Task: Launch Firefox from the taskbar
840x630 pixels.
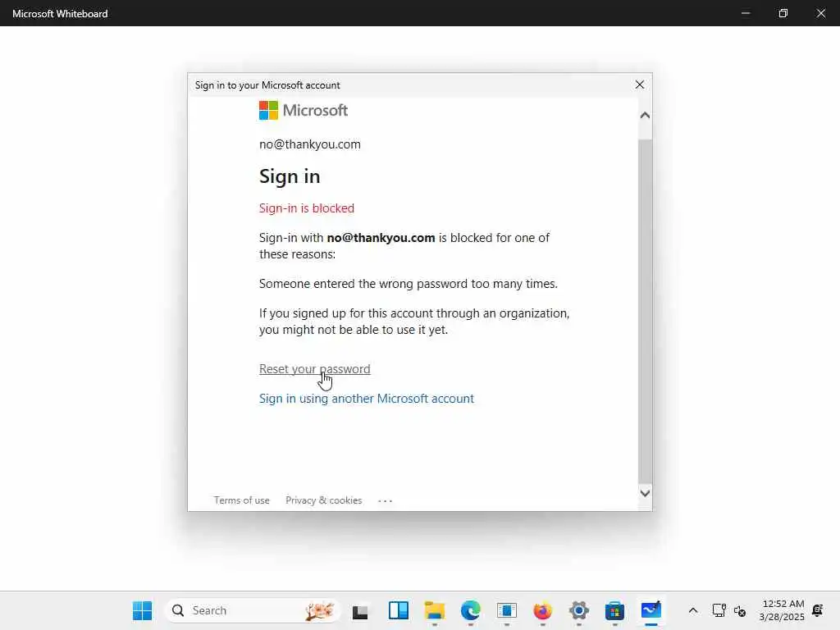Action: pos(543,610)
